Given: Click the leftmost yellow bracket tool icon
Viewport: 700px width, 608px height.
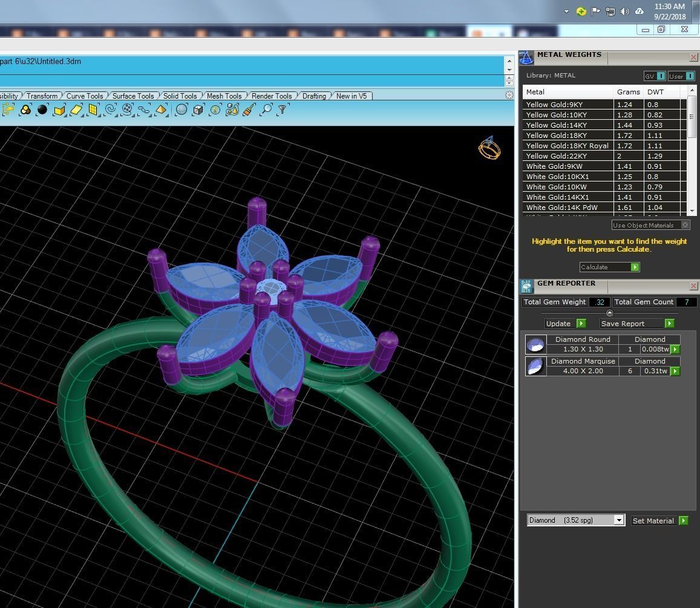Looking at the screenshot, I should pos(8,110).
